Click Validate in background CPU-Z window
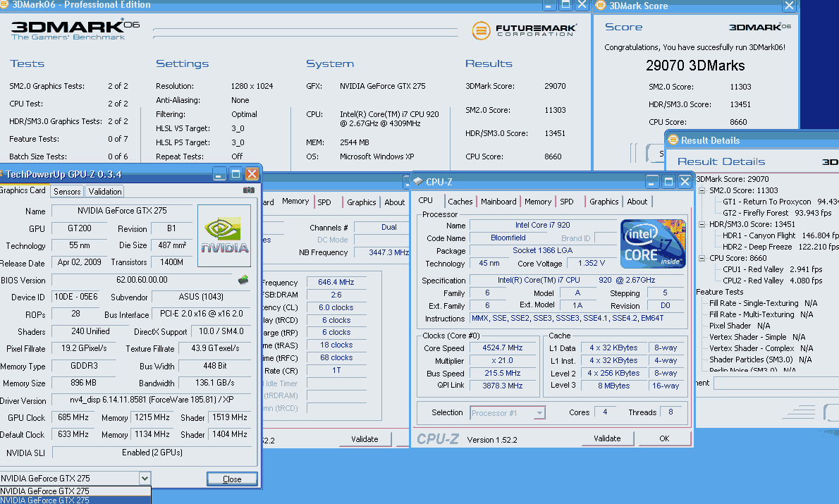The height and width of the screenshot is (504, 839). [365, 438]
